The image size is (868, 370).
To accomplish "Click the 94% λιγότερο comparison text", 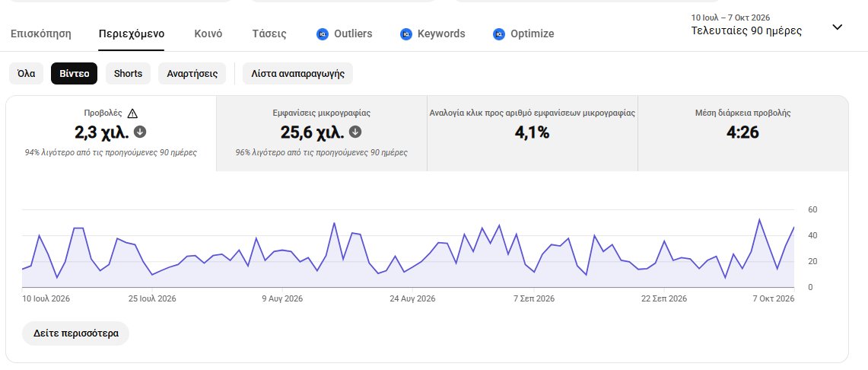I will pyautogui.click(x=111, y=152).
